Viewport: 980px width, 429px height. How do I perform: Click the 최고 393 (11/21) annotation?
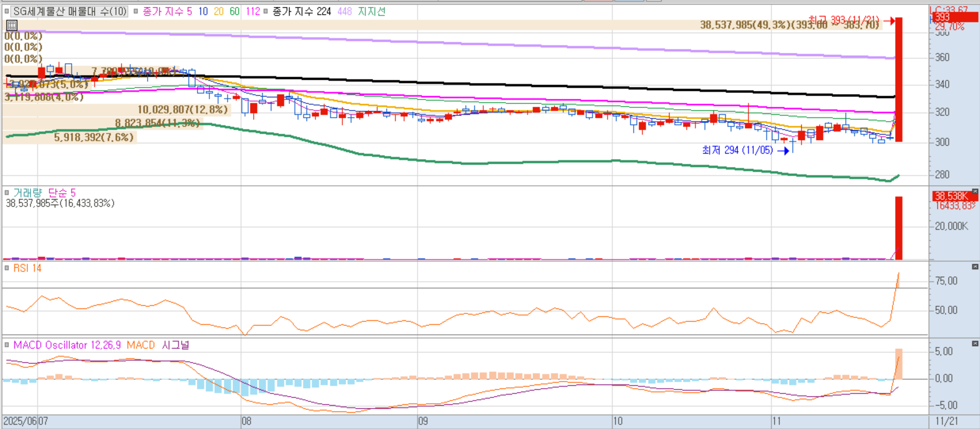click(x=844, y=20)
